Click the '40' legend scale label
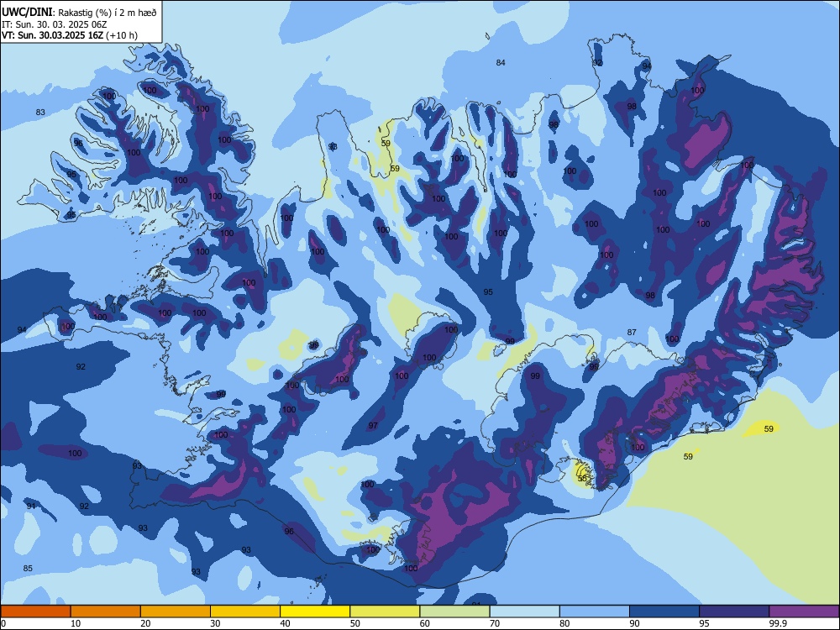 [285, 623]
